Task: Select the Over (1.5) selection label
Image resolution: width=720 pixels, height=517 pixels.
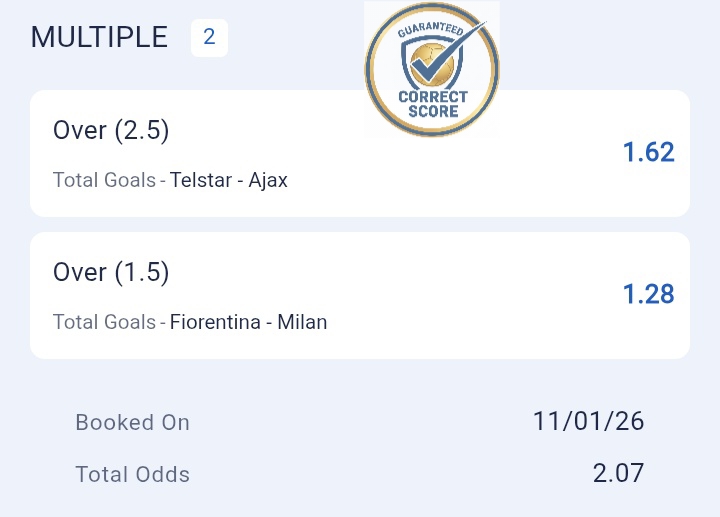Action: [x=111, y=272]
